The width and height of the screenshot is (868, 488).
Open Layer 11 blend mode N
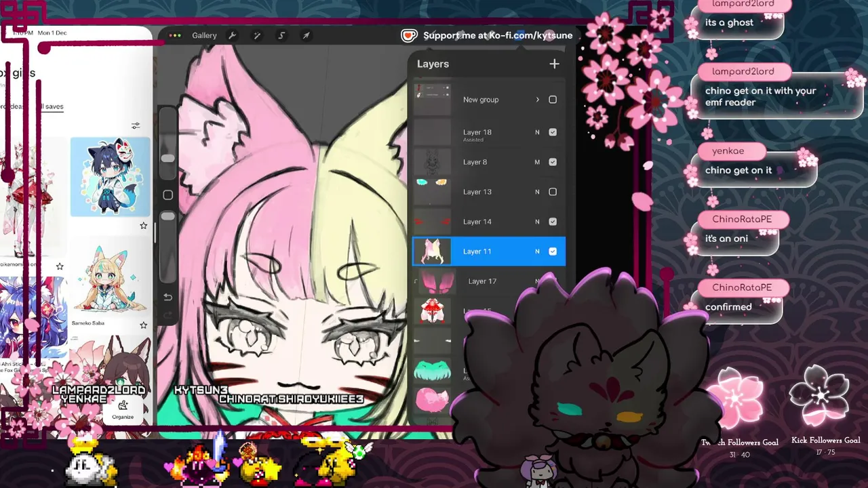537,251
